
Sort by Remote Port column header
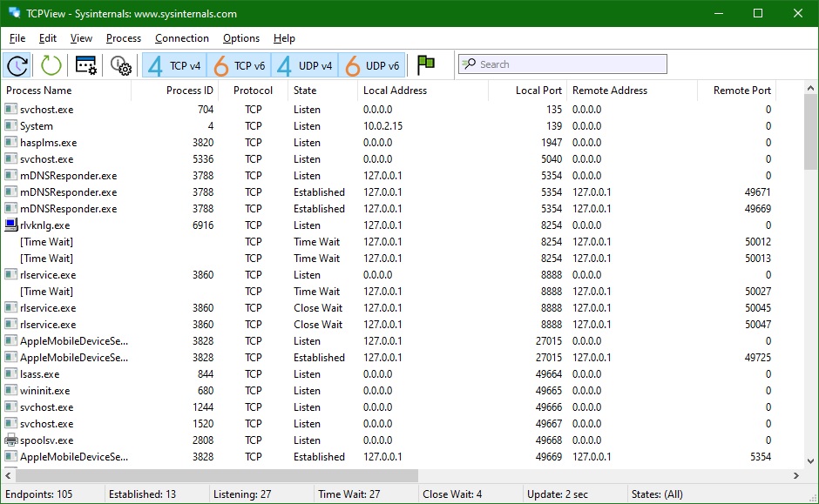point(736,91)
